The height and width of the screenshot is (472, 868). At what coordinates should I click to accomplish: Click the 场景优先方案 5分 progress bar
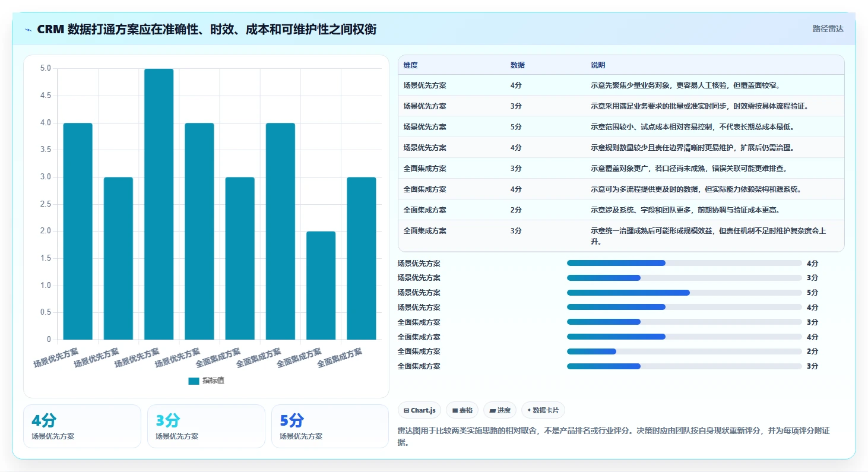tap(684, 293)
